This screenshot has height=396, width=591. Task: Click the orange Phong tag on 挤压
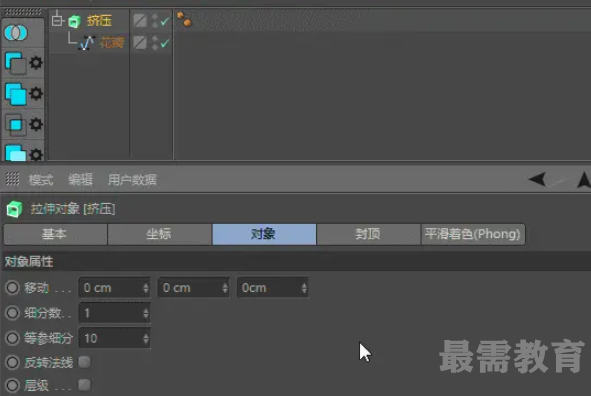[x=184, y=19]
